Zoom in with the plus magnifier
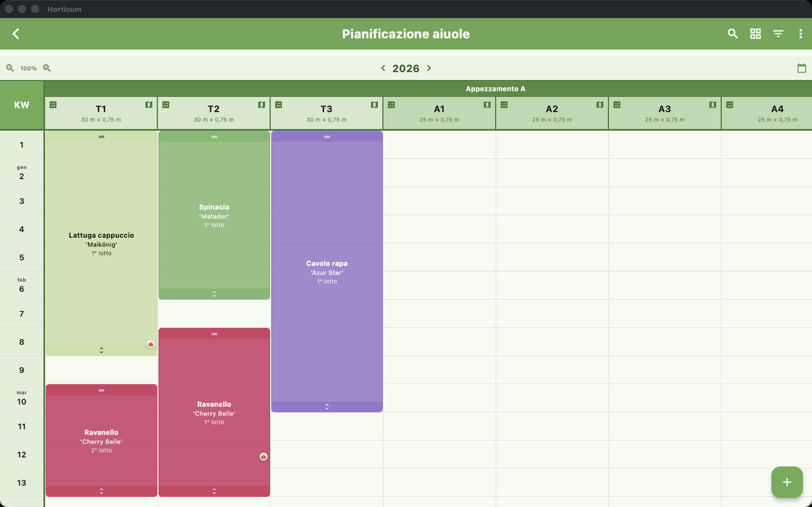 coord(47,68)
